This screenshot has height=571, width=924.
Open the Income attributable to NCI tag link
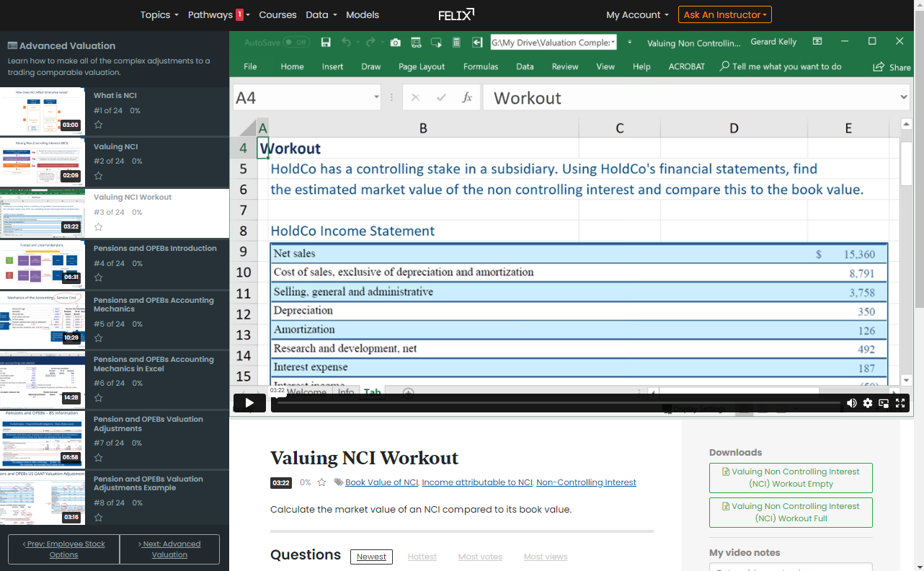477,482
